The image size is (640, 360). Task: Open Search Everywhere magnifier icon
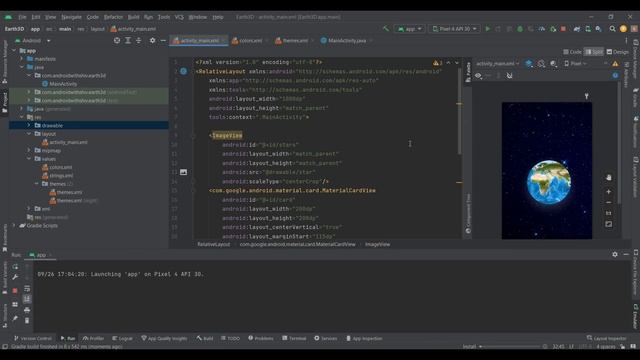pyautogui.click(x=612, y=29)
